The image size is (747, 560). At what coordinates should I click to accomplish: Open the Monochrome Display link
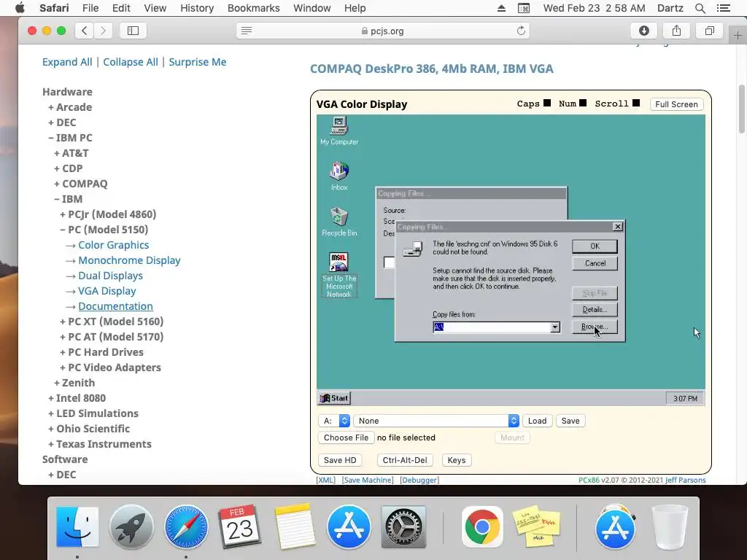(129, 260)
